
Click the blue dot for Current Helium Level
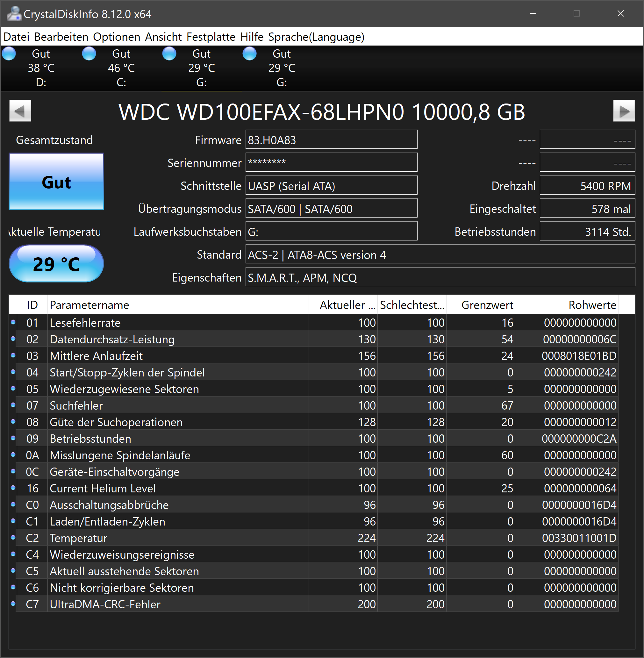tap(13, 488)
